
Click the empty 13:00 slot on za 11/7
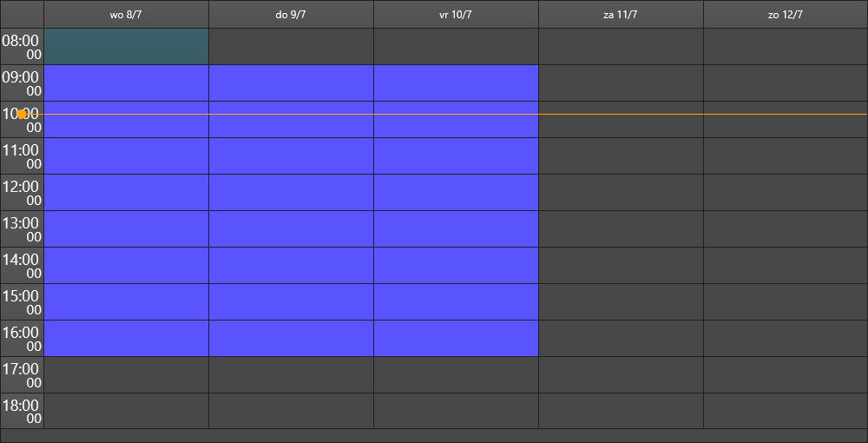(621, 229)
